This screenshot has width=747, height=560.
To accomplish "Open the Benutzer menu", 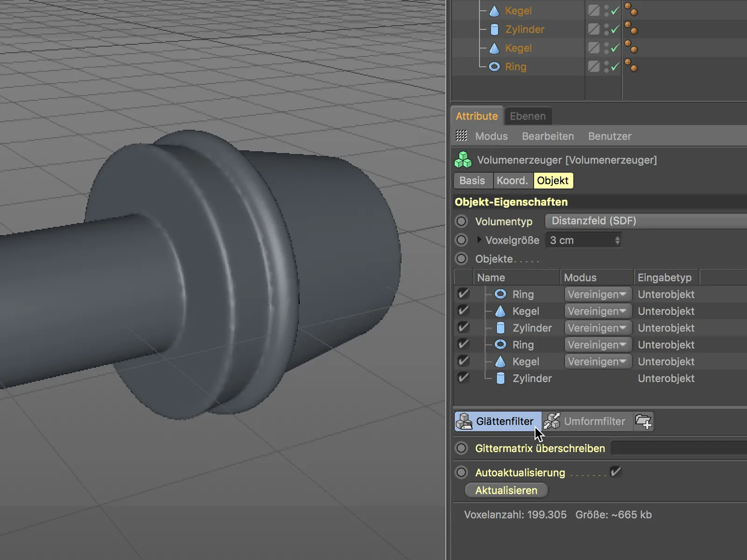I will [x=609, y=136].
